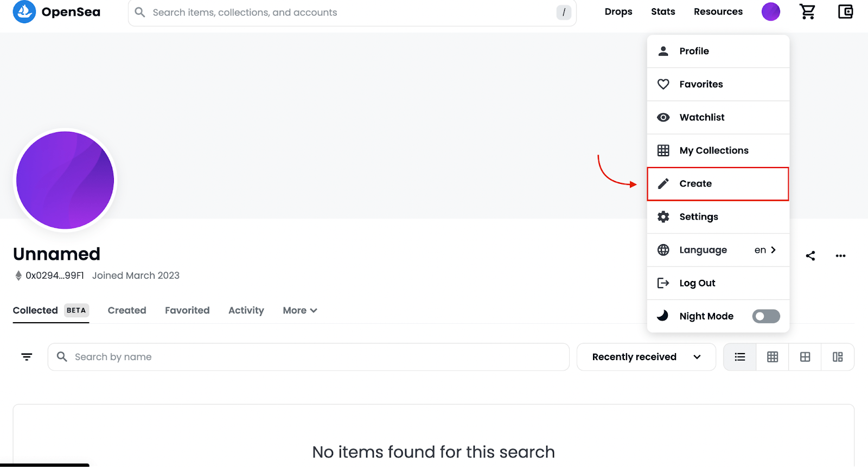Toggle the Night Mode switch
Image resolution: width=868 pixels, height=467 pixels.
(x=765, y=316)
